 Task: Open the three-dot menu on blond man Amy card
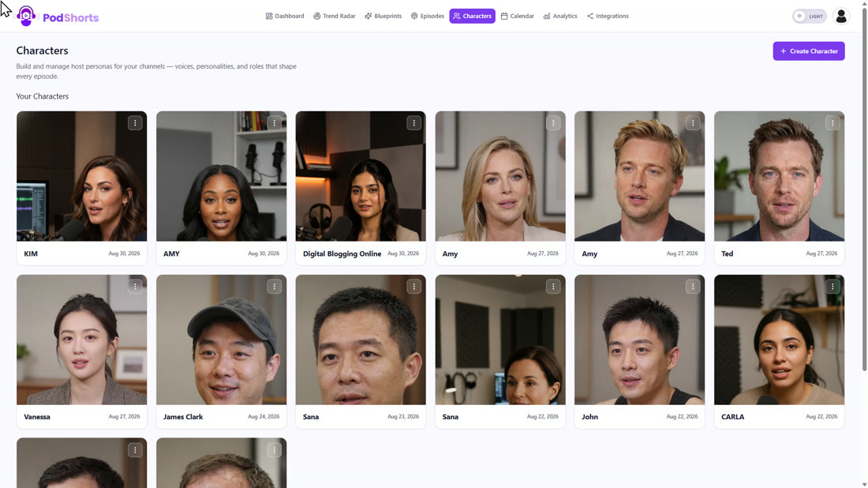pyautogui.click(x=693, y=123)
